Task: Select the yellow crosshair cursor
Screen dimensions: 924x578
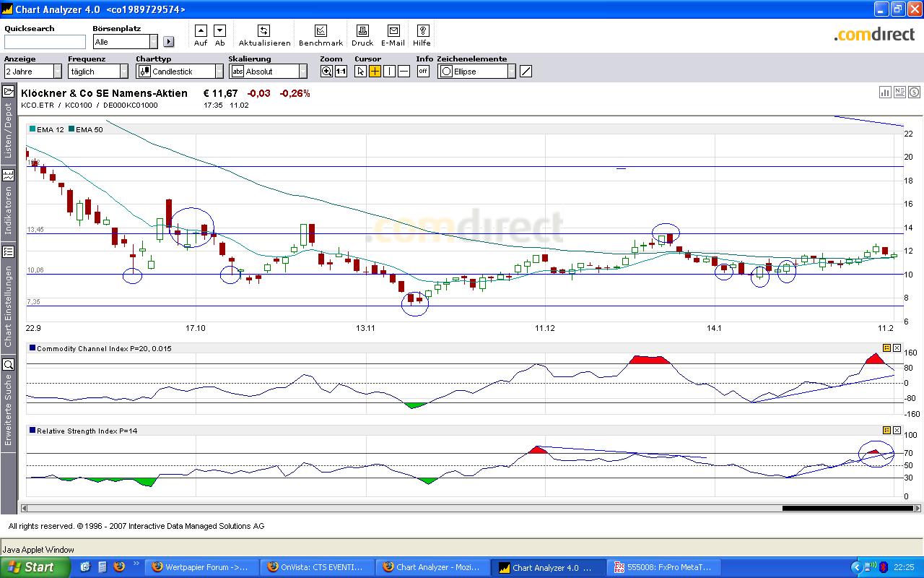Action: (x=375, y=71)
